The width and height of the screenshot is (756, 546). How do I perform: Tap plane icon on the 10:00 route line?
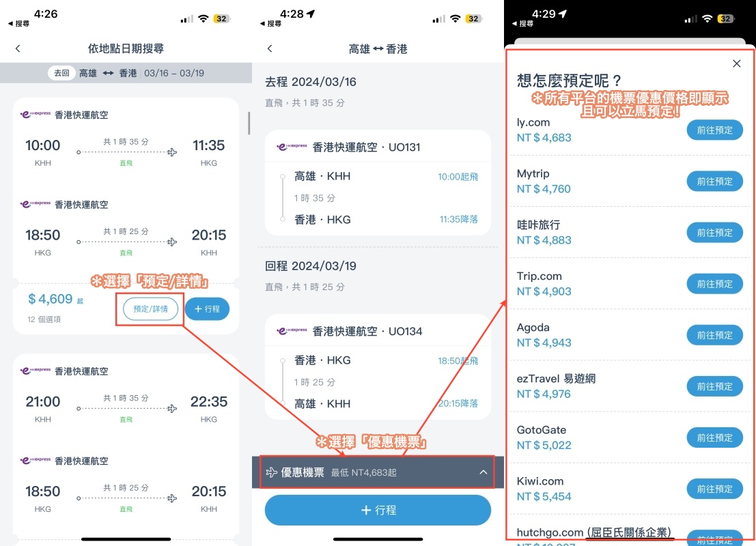point(172,152)
